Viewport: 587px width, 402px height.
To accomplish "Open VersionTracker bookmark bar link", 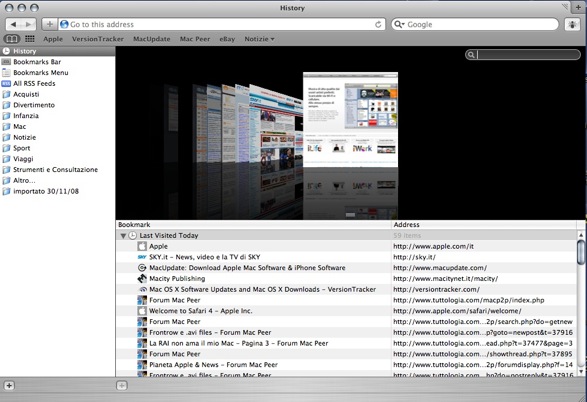I will coord(98,39).
